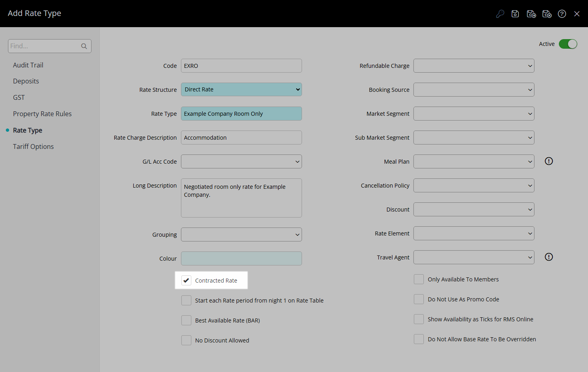
Task: Expand the Booking Source dropdown
Action: [x=474, y=90]
